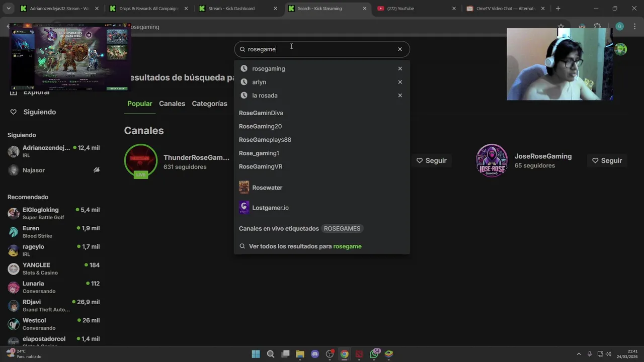Open the taskbar volume control
The image size is (644, 362).
point(608,354)
